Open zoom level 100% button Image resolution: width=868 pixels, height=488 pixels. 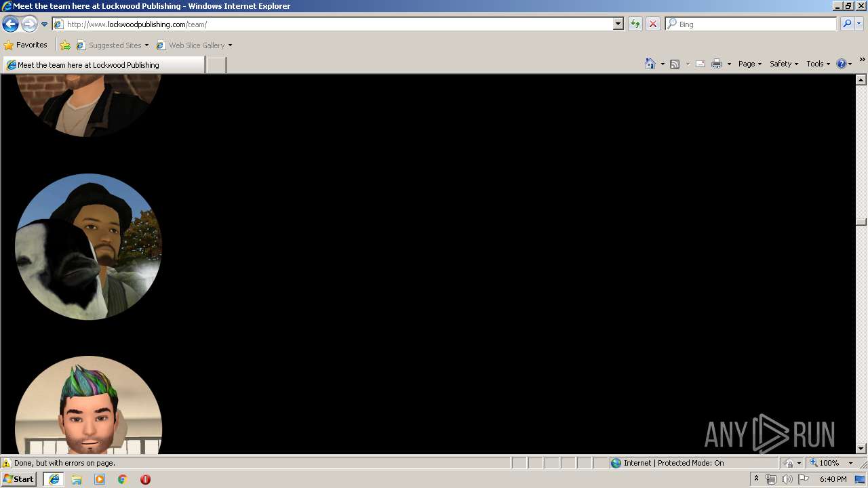(x=825, y=463)
